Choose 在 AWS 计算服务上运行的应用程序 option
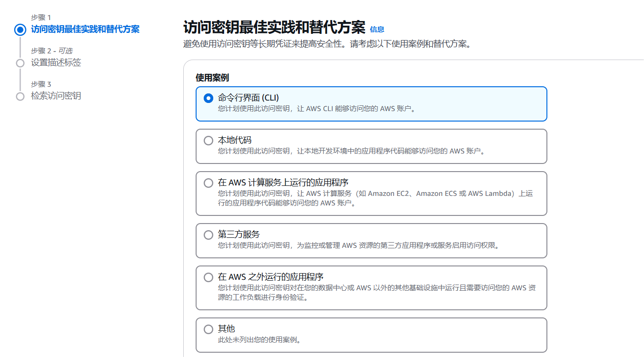 click(x=208, y=183)
